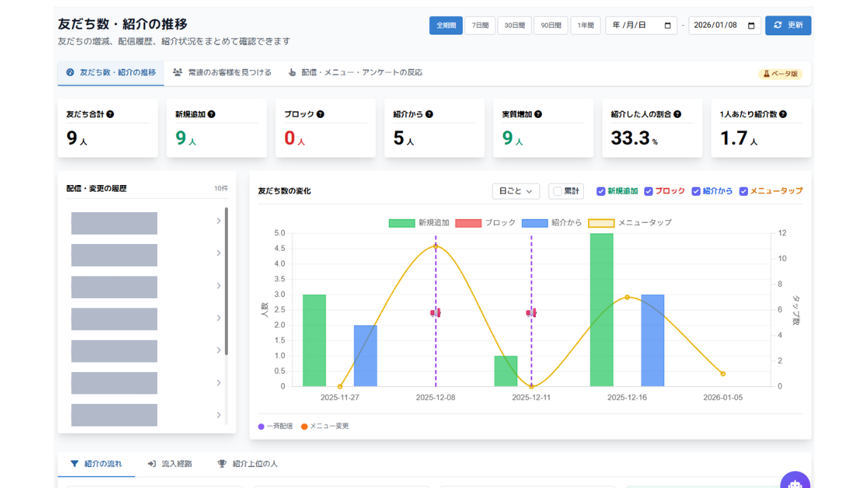Switch to 常連のお客様を見つける tab
The image size is (868, 488).
coord(222,73)
